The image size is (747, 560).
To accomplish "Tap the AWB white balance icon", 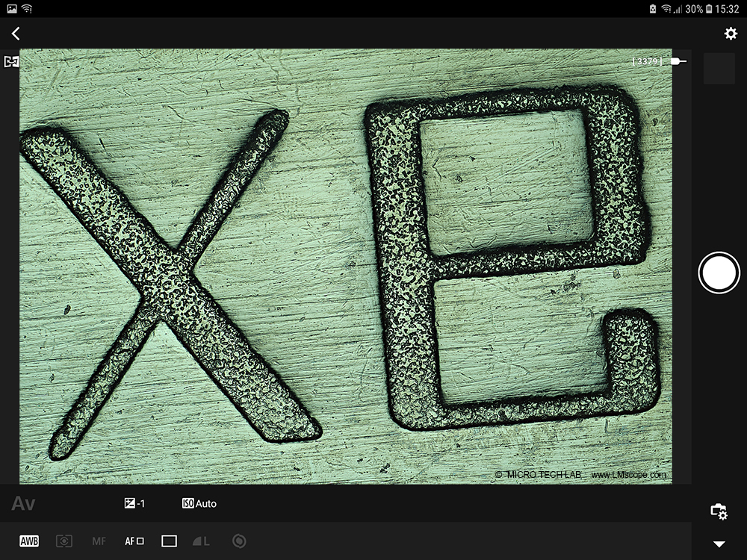I will click(29, 541).
